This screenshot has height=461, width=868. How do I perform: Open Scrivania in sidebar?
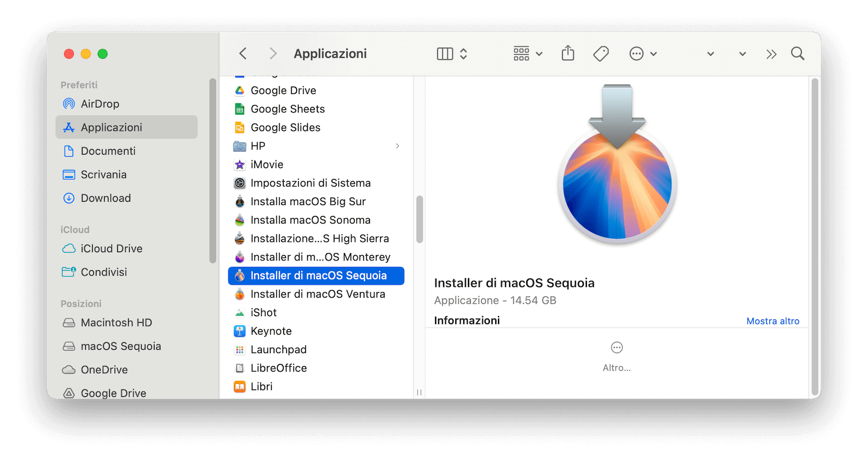tap(127, 175)
